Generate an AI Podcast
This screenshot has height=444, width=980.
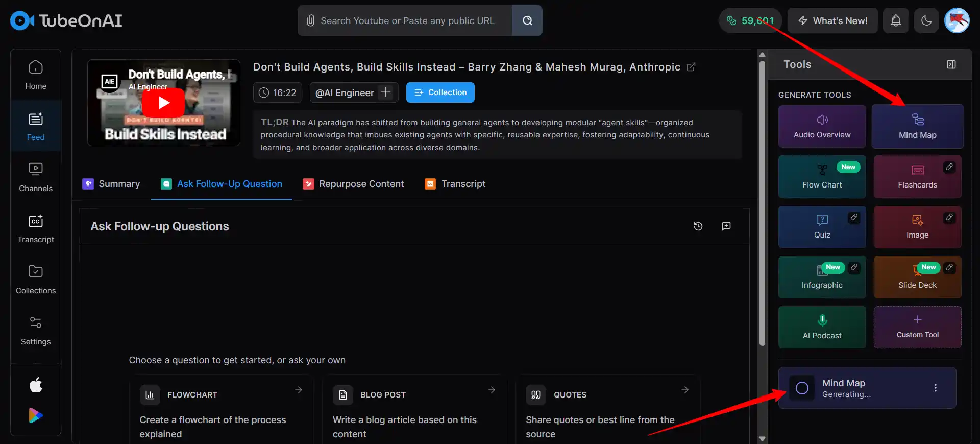(x=822, y=327)
